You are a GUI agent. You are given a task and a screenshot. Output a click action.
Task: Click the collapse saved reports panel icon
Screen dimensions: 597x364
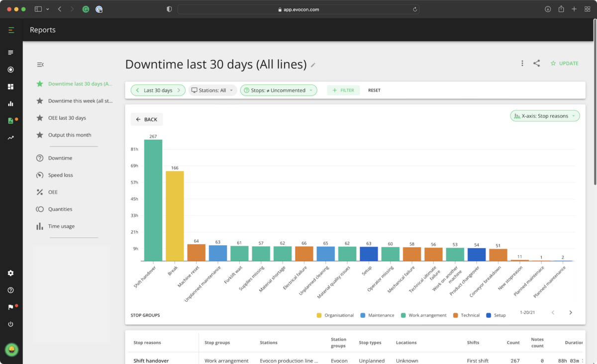pos(40,64)
